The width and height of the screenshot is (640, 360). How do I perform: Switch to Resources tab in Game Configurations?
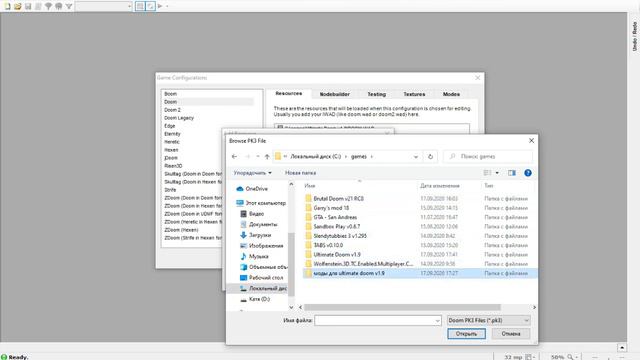(x=289, y=93)
